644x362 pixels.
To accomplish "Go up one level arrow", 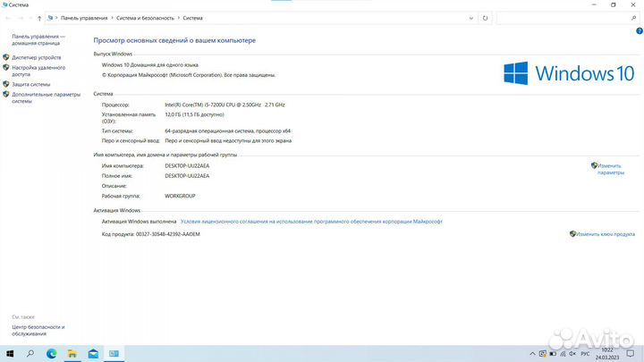I will coord(39,18).
